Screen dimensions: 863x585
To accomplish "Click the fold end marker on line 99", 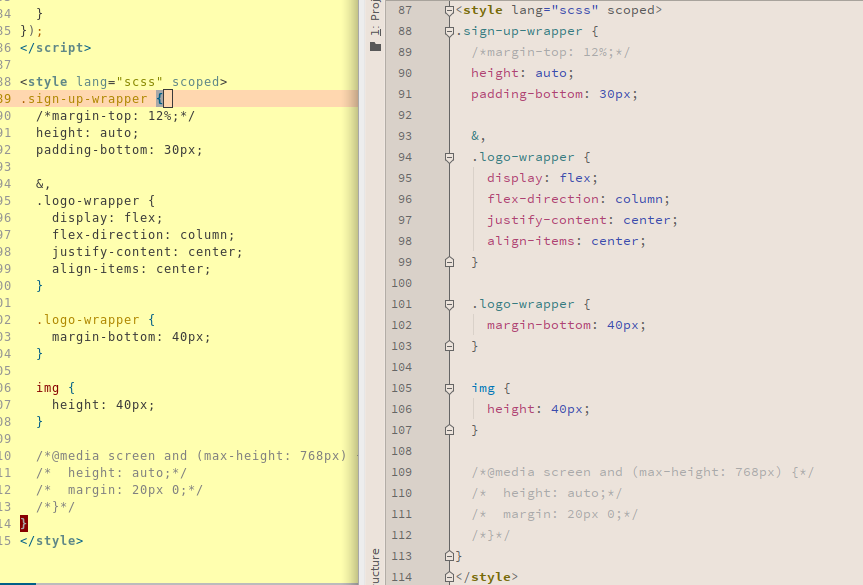I will 449,262.
